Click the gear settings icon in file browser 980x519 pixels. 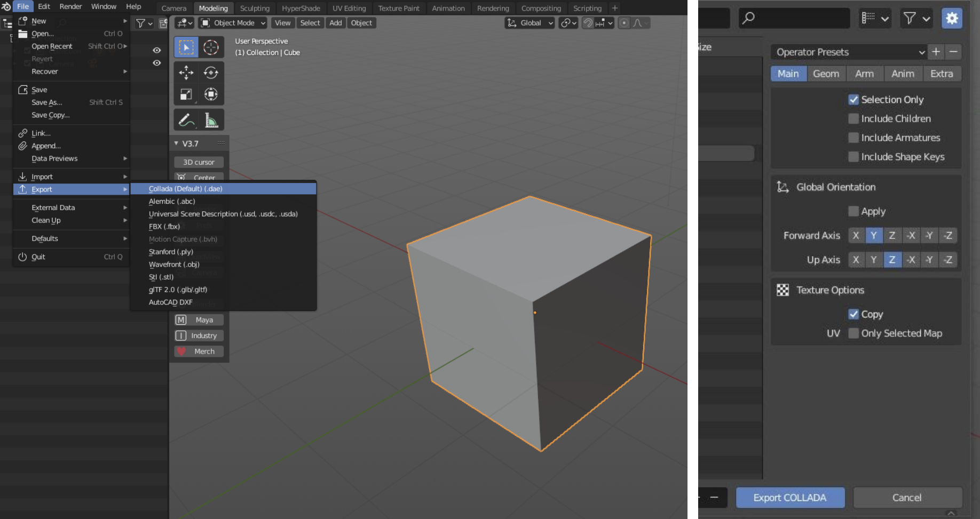point(952,18)
